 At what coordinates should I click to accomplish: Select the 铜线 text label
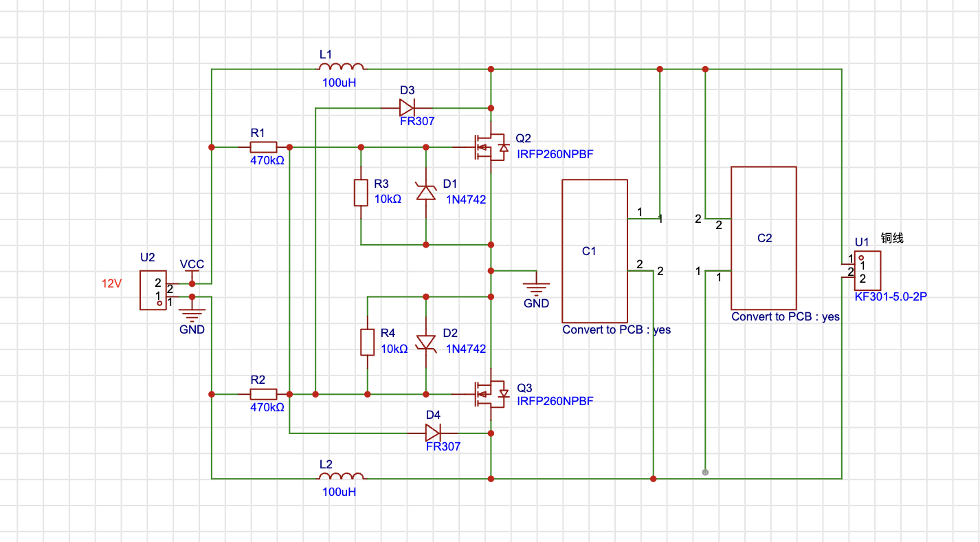(892, 239)
